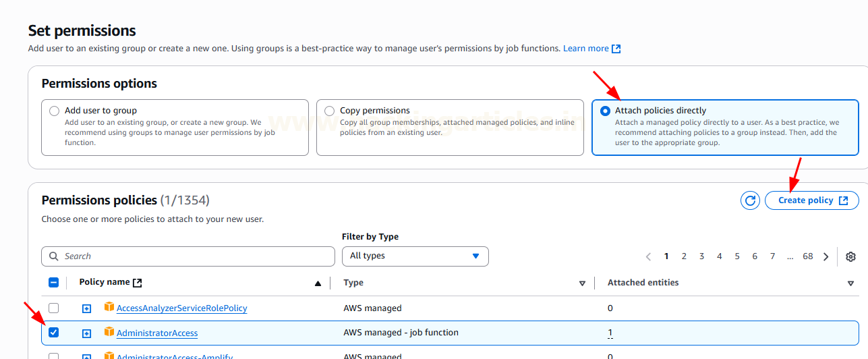Go to page 2 of policies
Image resolution: width=868 pixels, height=359 pixels.
[684, 256]
